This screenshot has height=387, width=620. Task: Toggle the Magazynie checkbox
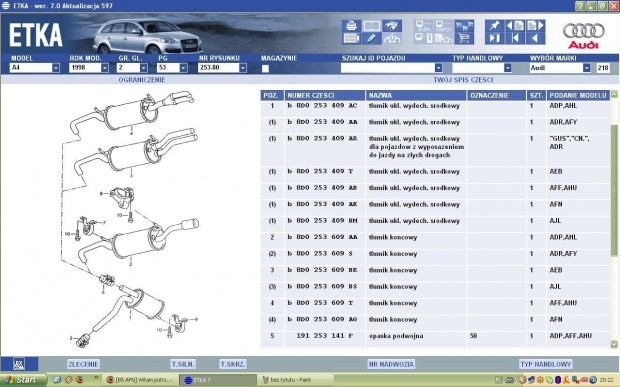coord(265,68)
